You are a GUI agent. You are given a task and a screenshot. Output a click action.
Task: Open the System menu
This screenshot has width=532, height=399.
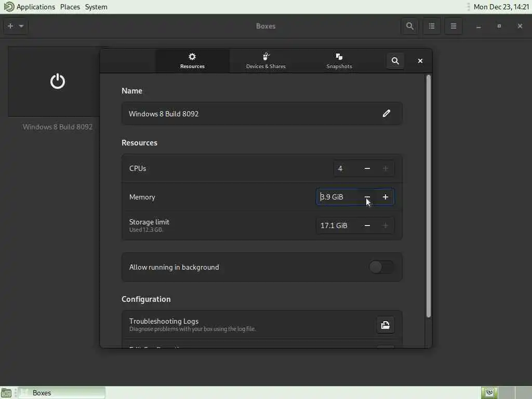[x=96, y=7]
